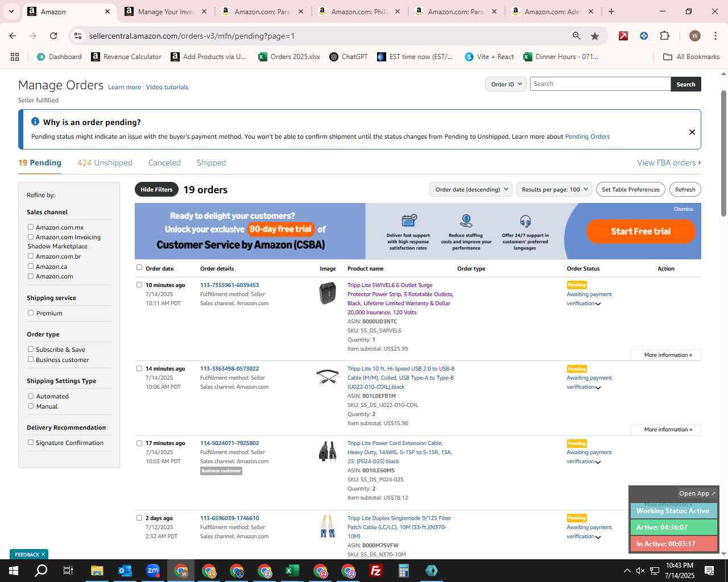Screen dimensions: 728x582
Task: Select the Manual shipping settings radio
Action: (31, 406)
